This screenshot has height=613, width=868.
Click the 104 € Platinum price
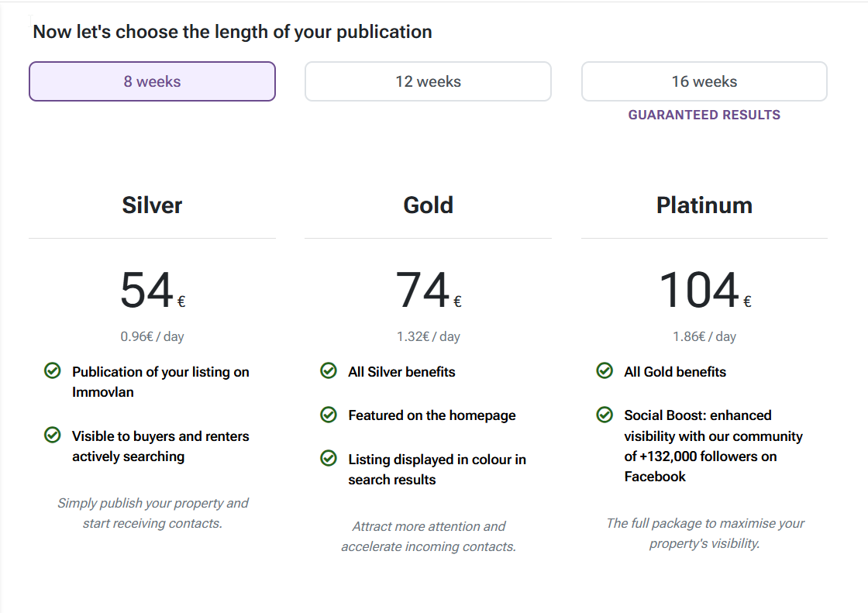tap(705, 290)
